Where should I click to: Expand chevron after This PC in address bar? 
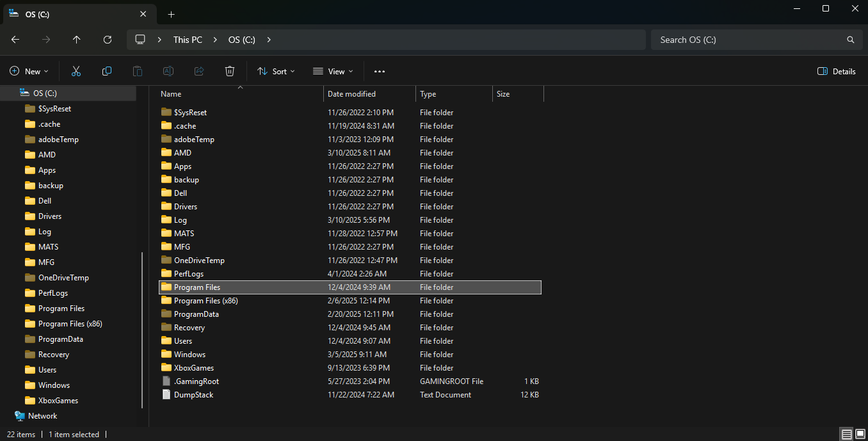(x=215, y=40)
